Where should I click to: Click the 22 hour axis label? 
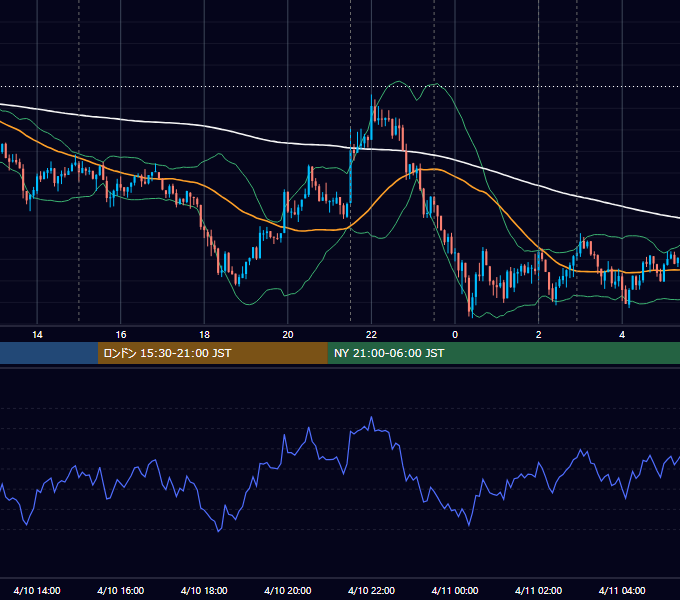pos(371,335)
